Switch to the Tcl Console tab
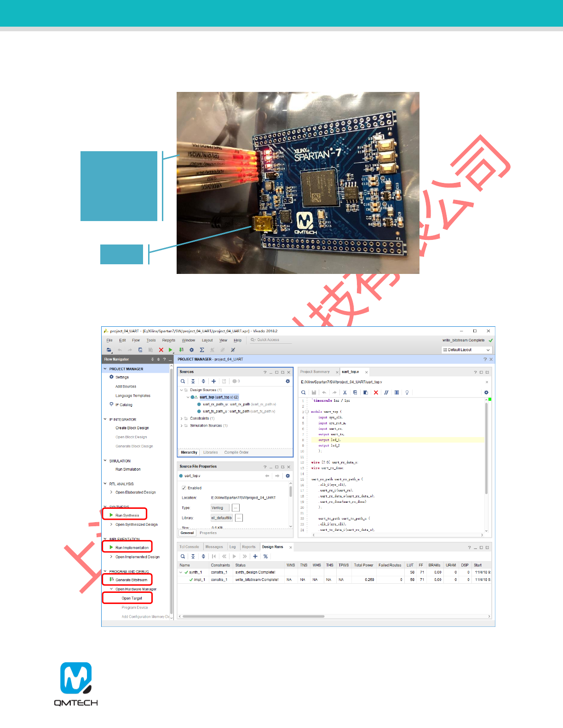Viewport: 563px width, 728px height. click(189, 547)
